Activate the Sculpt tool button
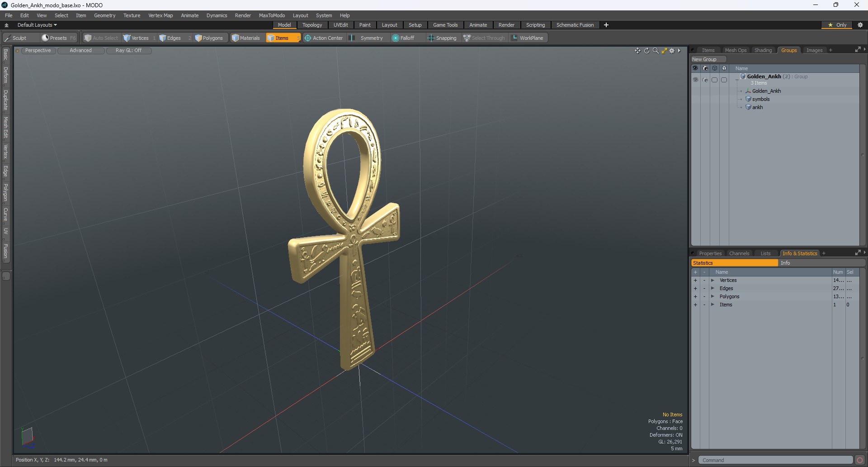This screenshot has height=467, width=868. tap(20, 38)
